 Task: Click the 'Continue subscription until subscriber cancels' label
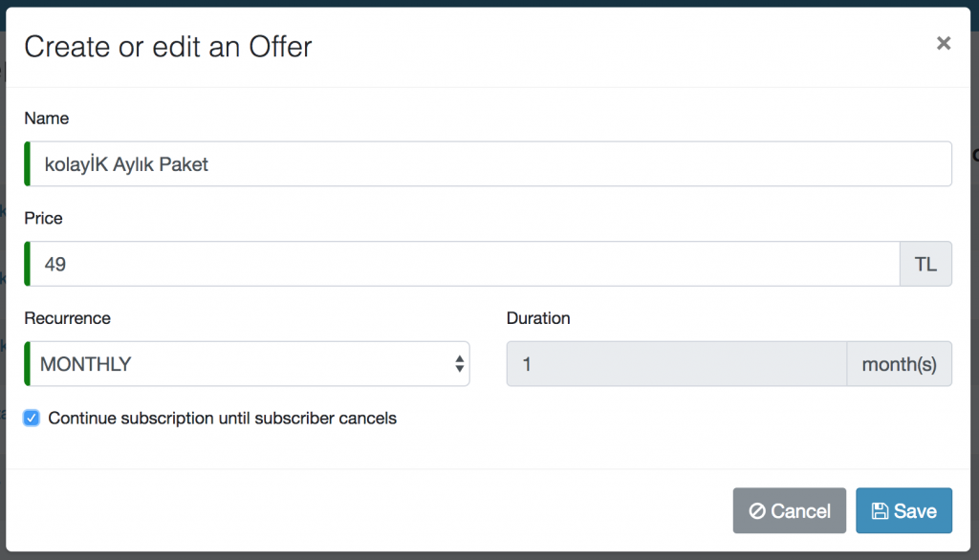coord(222,418)
